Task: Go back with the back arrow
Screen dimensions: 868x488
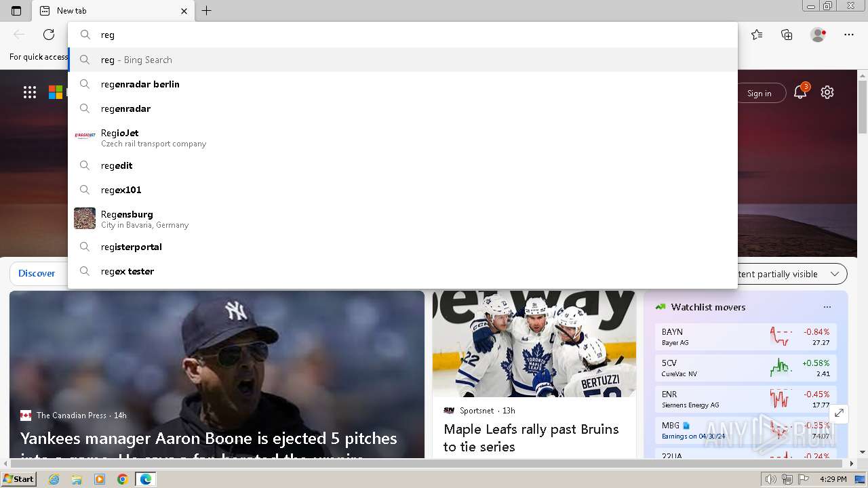Action: tap(19, 35)
